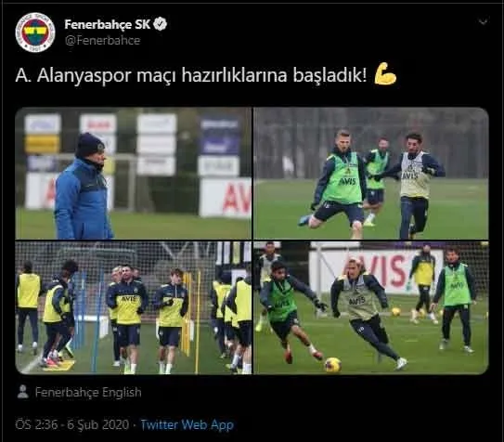This screenshot has height=442, width=504.
Task: Click the red AVIS banner in coach photo
Action: pyautogui.click(x=237, y=198)
